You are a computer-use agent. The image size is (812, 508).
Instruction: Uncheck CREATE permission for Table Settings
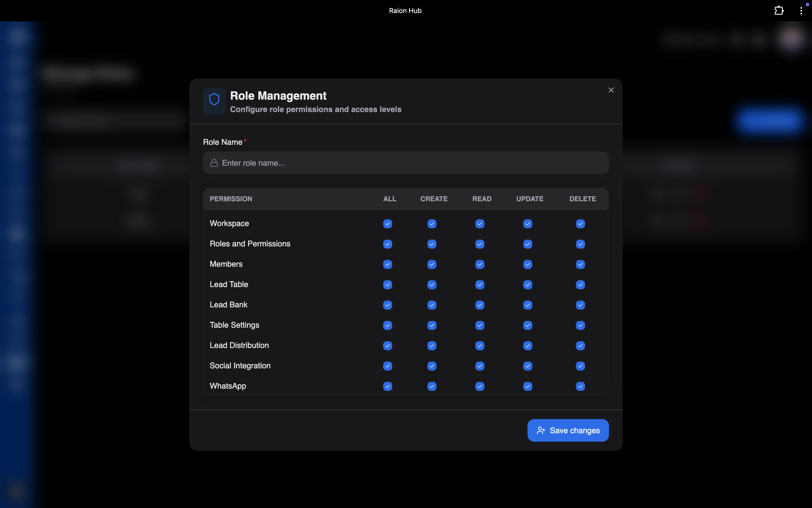(432, 325)
